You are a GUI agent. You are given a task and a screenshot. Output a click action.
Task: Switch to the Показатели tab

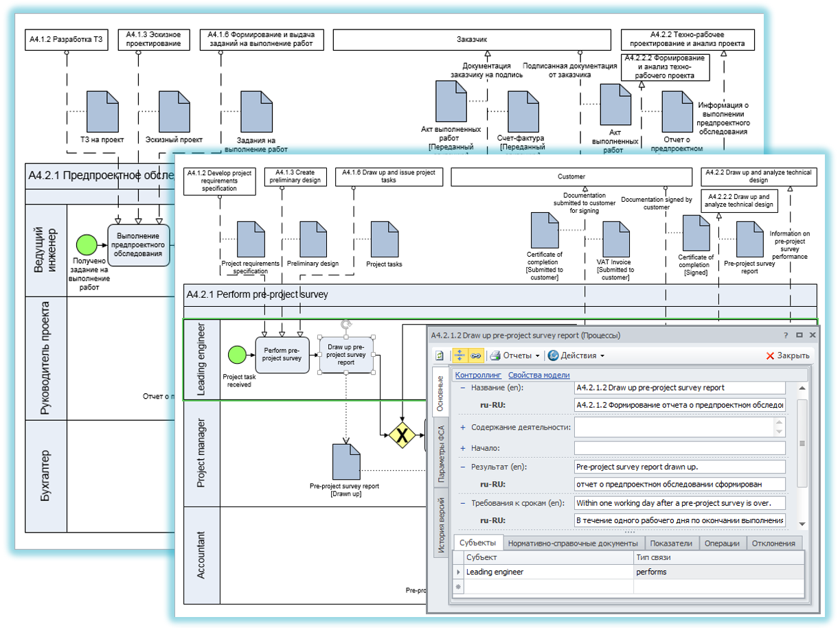pos(673,543)
